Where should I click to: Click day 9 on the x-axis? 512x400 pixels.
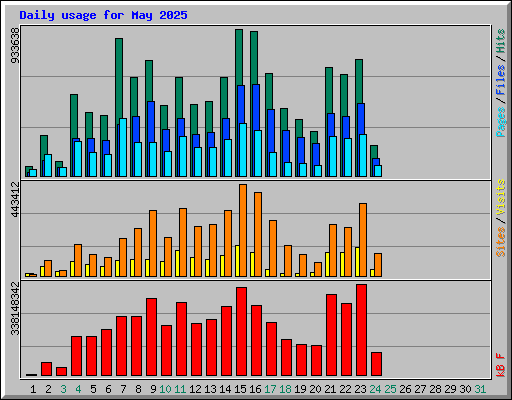[153, 389]
